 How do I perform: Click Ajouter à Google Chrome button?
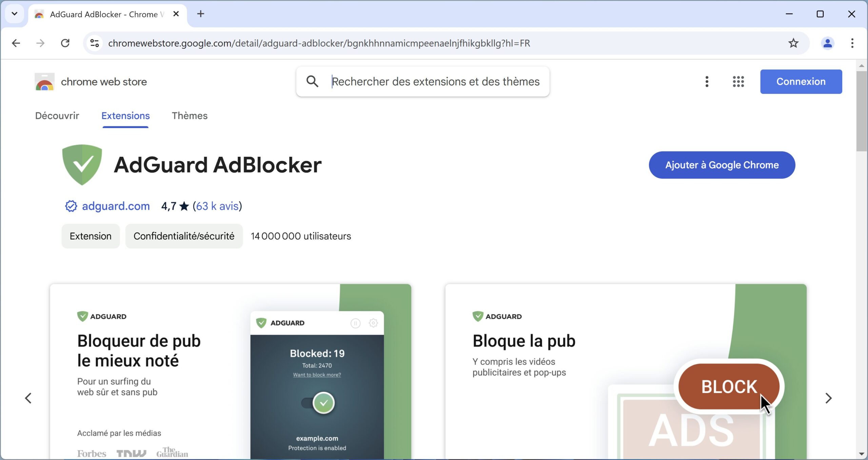(722, 165)
